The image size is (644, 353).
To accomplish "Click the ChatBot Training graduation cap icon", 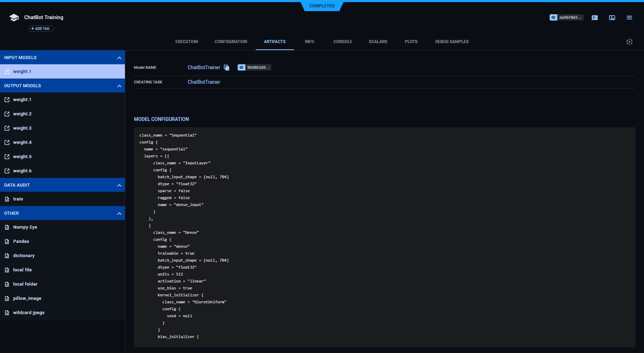I will (14, 17).
